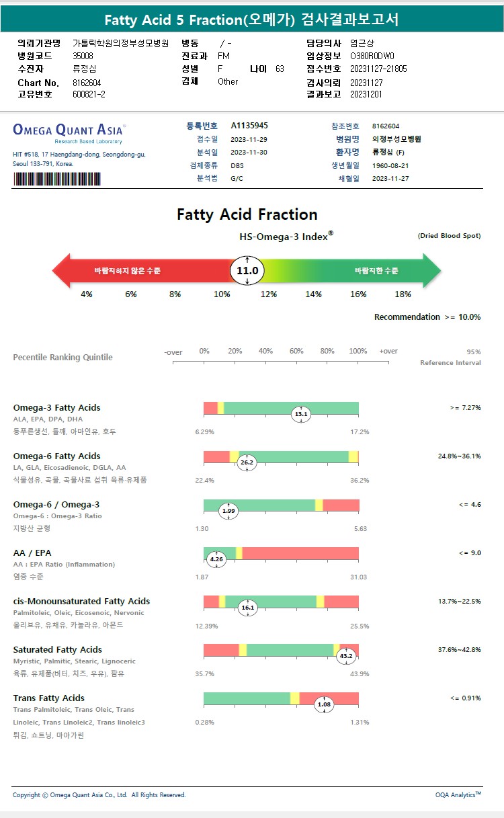
Task: Click the Omega Quant Asia logo
Action: (69, 130)
